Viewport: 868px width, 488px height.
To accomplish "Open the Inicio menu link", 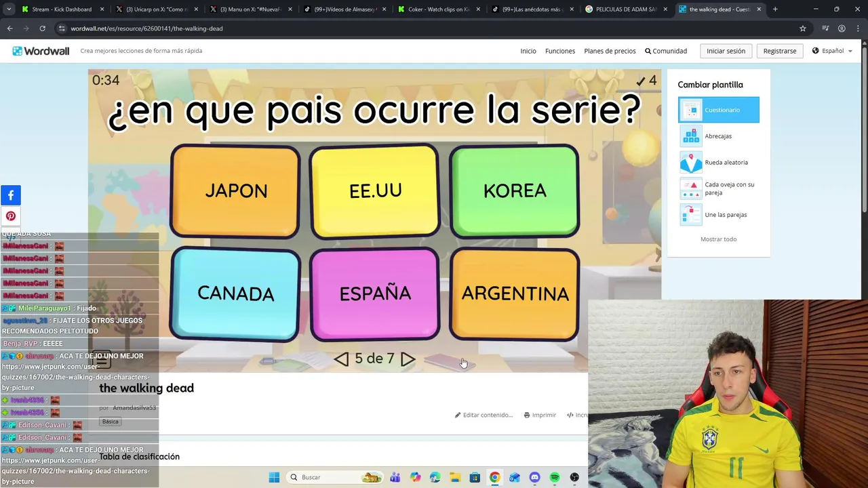I will [x=528, y=51].
